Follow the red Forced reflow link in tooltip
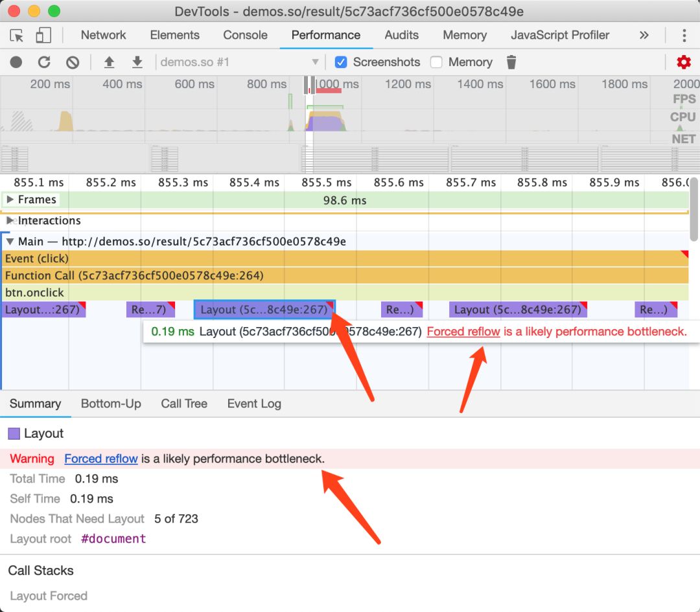Viewport: 700px width, 612px height. [x=463, y=332]
